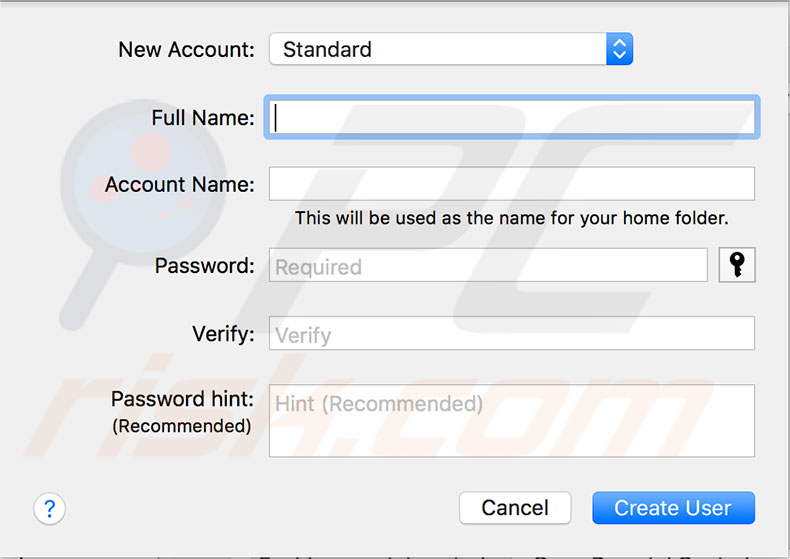
Task: Click the blue arrows on the Standard popup
Action: 619,49
